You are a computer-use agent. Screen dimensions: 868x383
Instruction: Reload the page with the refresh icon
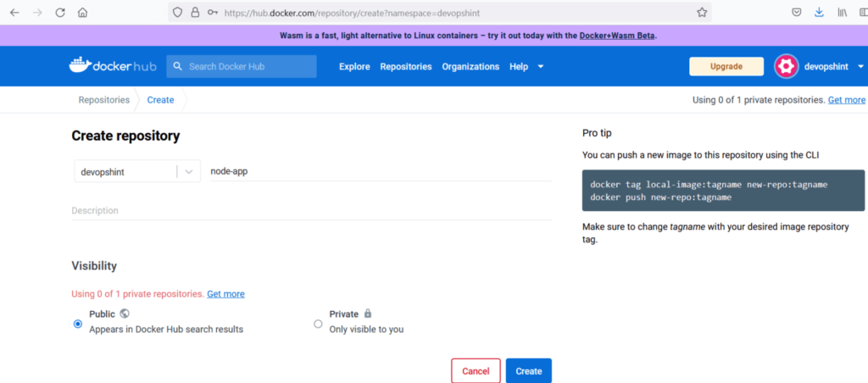[60, 12]
